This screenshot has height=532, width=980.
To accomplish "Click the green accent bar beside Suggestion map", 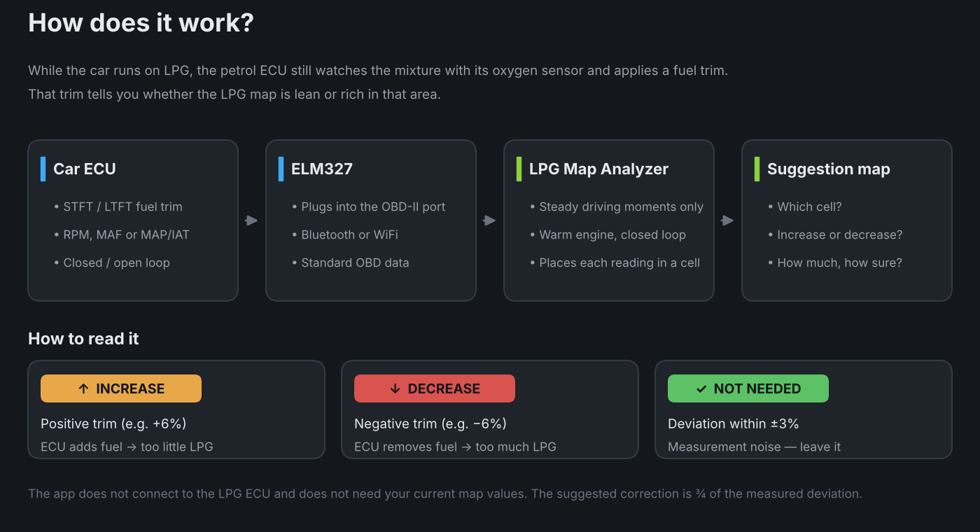I will (757, 169).
